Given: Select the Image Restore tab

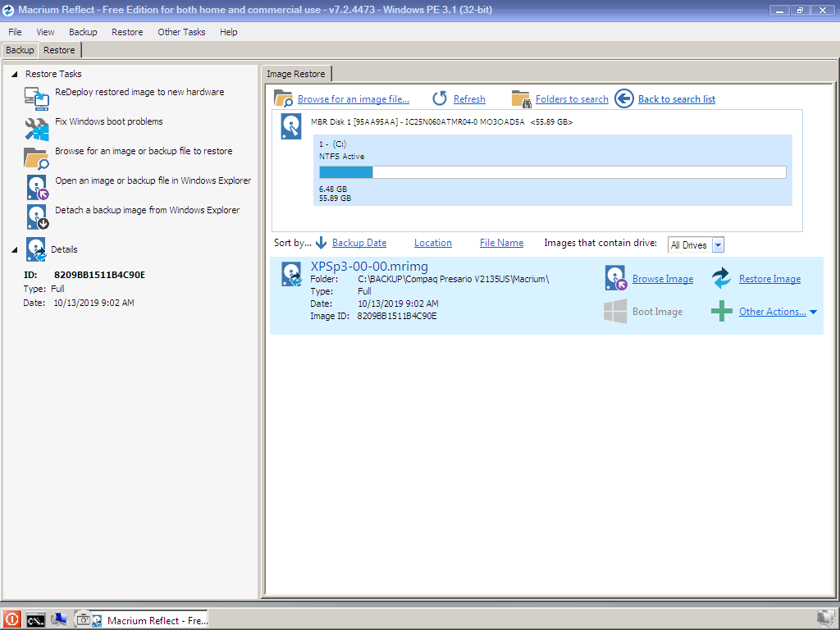Looking at the screenshot, I should point(296,73).
